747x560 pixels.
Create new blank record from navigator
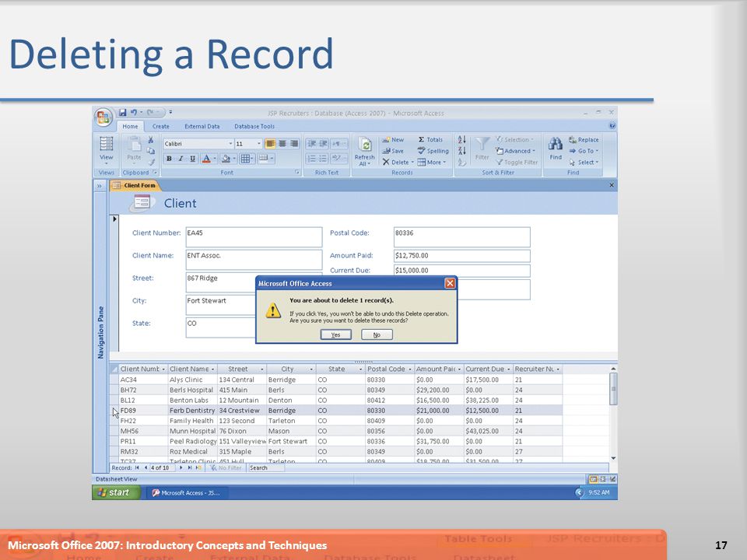point(198,467)
